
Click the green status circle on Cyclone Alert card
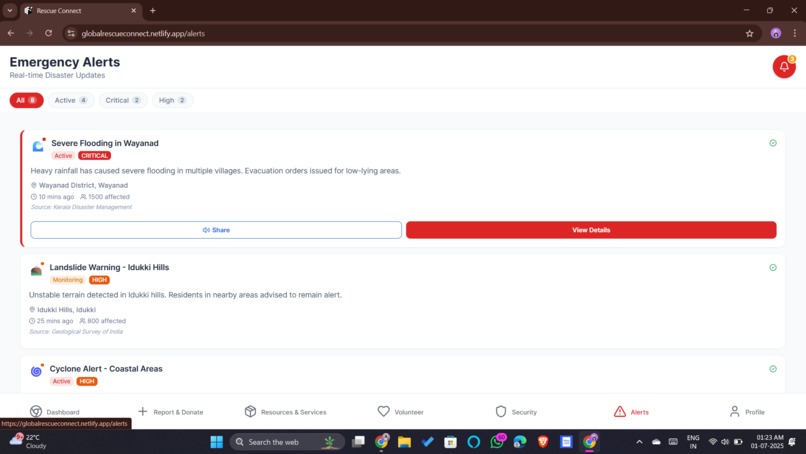click(773, 369)
